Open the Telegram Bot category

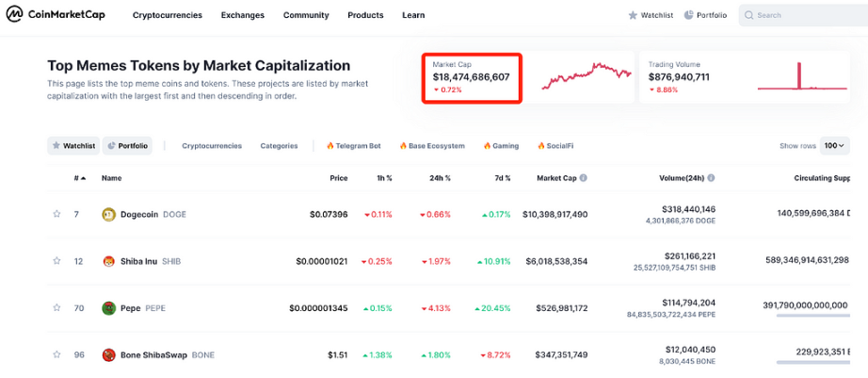click(354, 146)
